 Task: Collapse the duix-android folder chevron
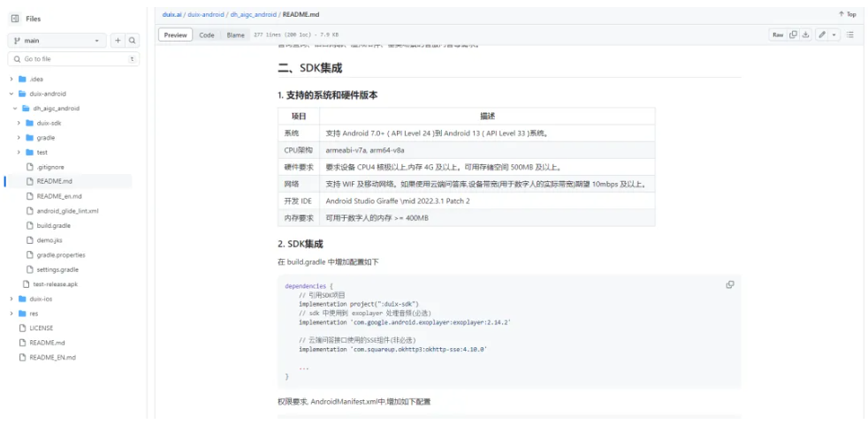point(11,94)
